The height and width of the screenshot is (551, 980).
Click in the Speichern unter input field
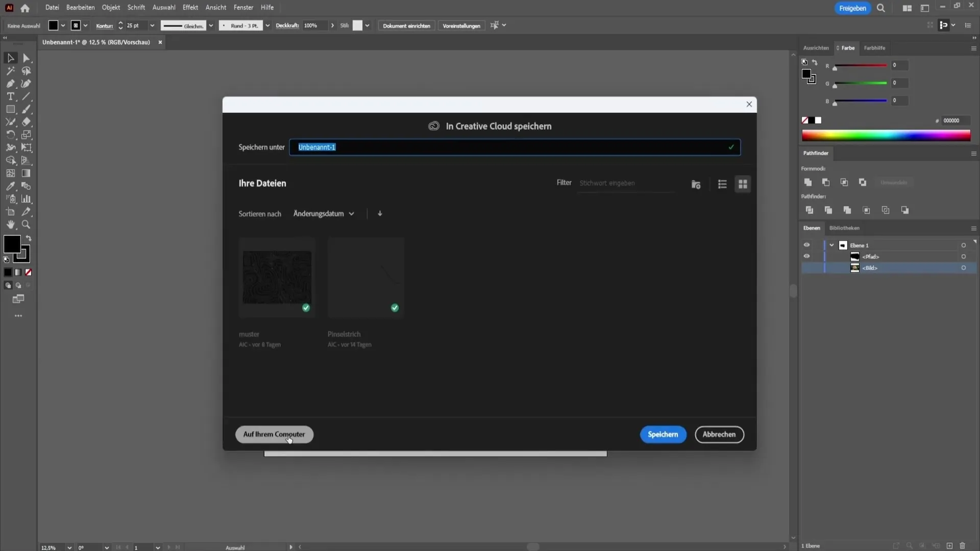(516, 147)
